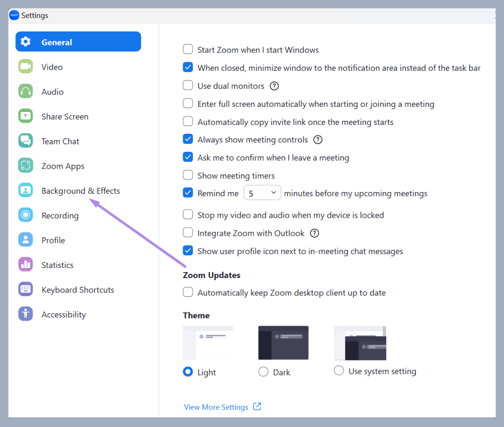
Task: Click the General gear icon
Action: (x=25, y=42)
